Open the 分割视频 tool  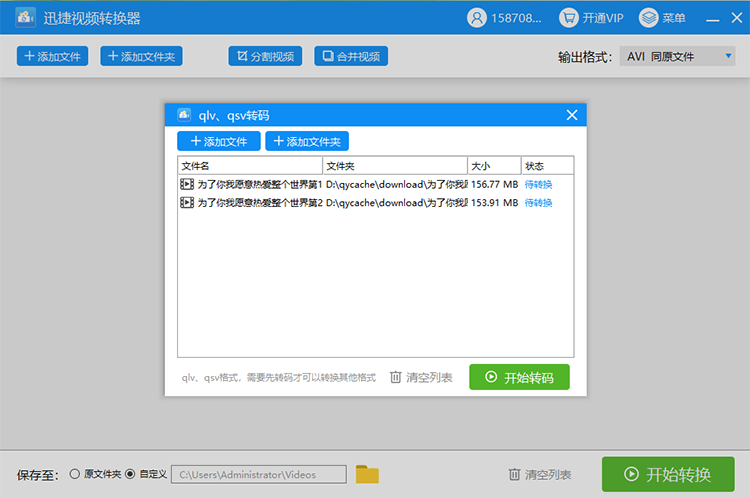(x=265, y=56)
